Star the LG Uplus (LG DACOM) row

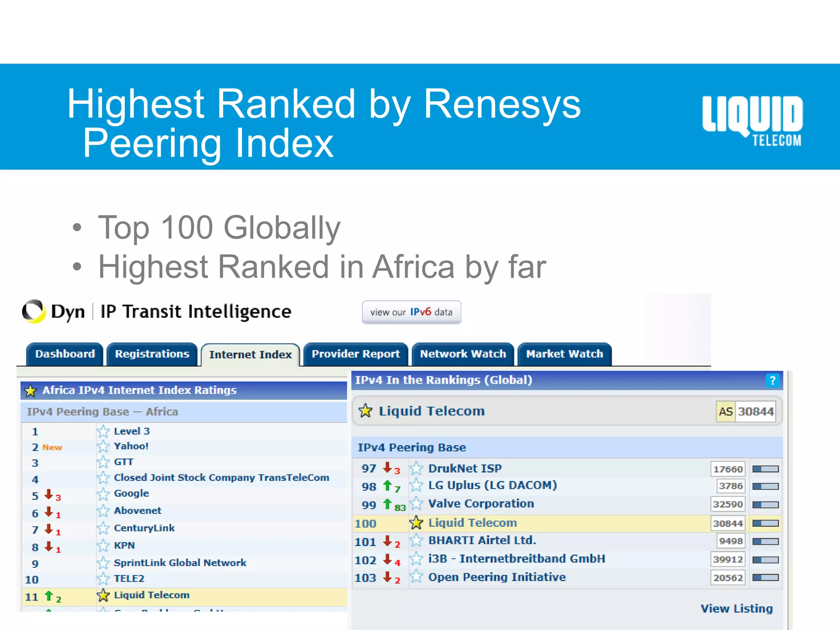point(416,485)
